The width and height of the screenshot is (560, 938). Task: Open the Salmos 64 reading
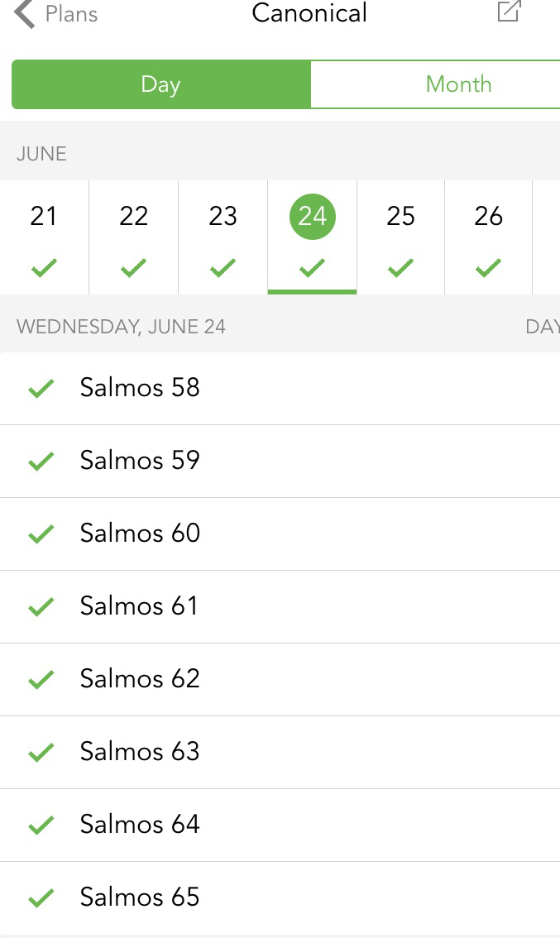click(140, 825)
